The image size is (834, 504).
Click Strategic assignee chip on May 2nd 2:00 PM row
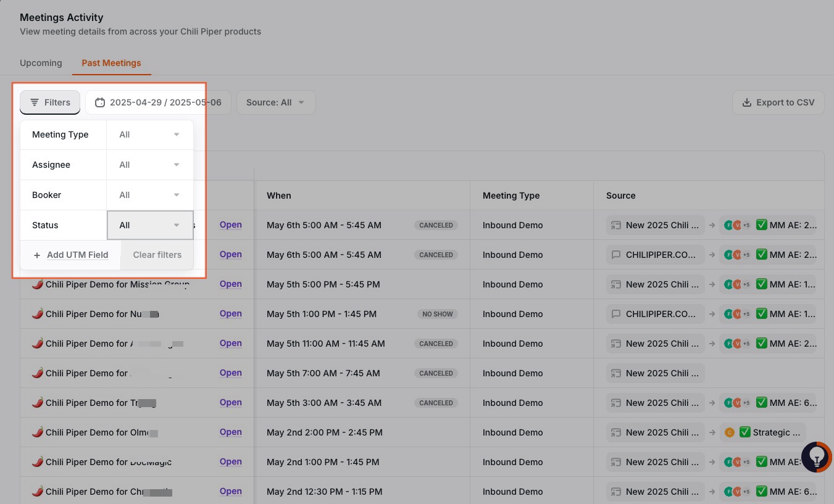point(762,432)
